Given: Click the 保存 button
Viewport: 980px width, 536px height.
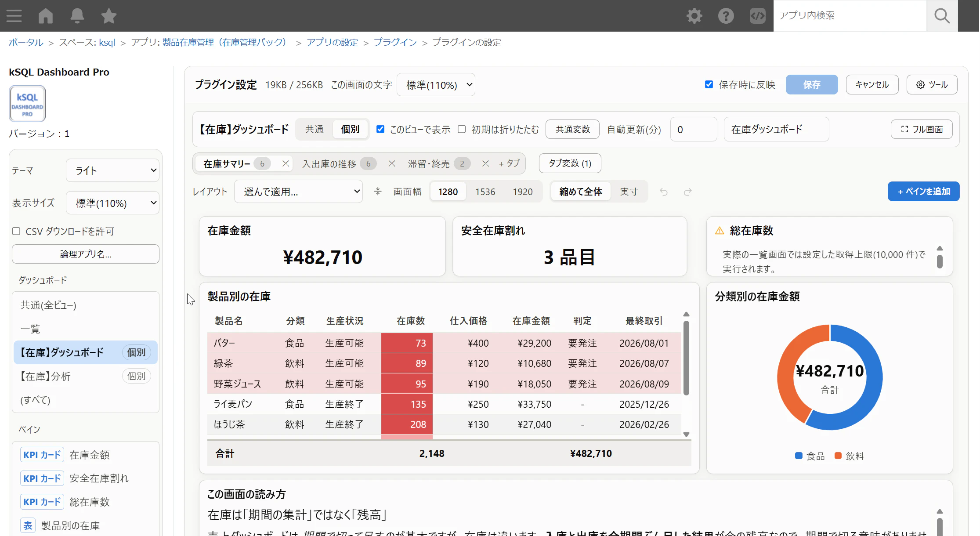Looking at the screenshot, I should [x=812, y=84].
